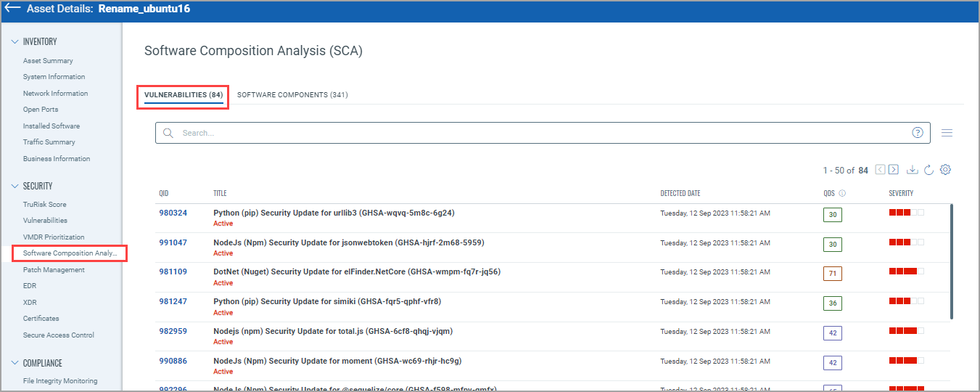Click QDS score 71 badge
Viewport: 980px width, 392px height.
tap(833, 274)
